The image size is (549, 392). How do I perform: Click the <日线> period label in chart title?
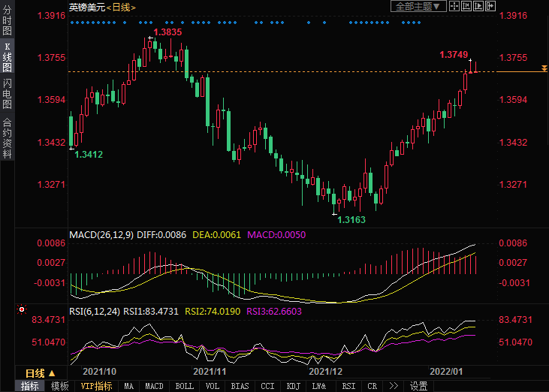coord(121,7)
